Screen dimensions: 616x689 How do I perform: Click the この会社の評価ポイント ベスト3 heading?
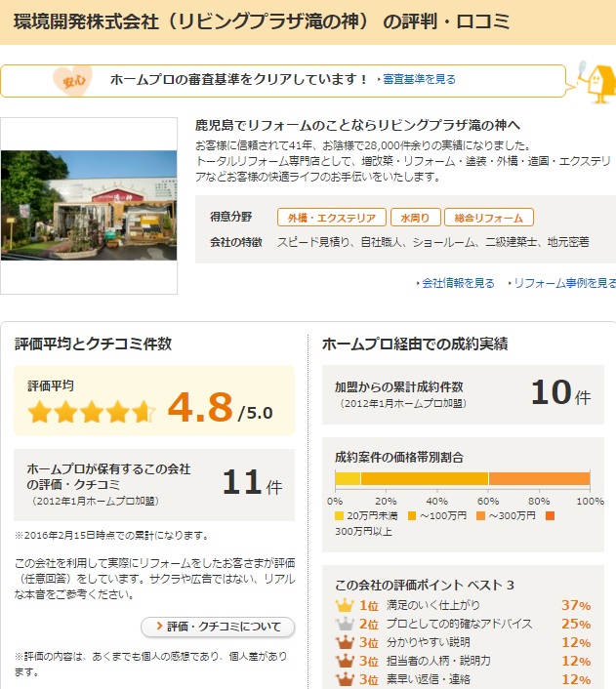click(425, 585)
